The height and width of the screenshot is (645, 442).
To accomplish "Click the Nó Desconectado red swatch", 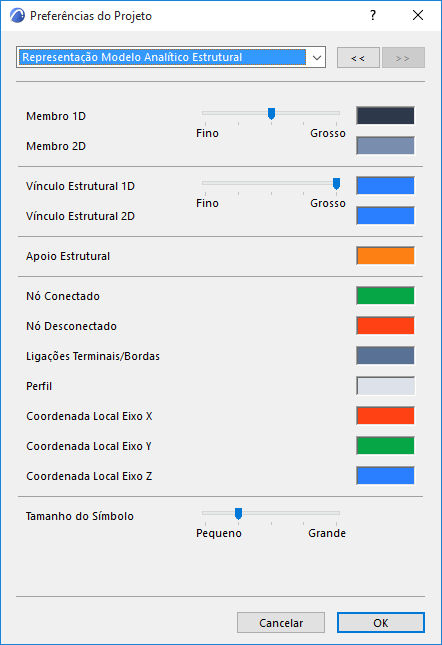I will (x=385, y=326).
